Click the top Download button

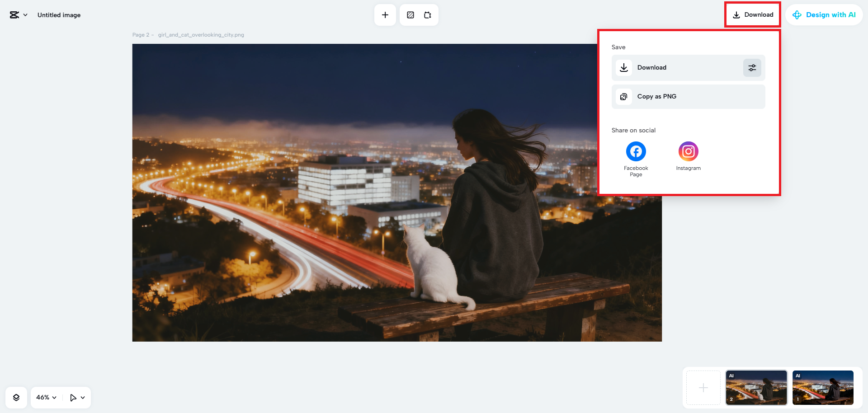[x=753, y=15]
